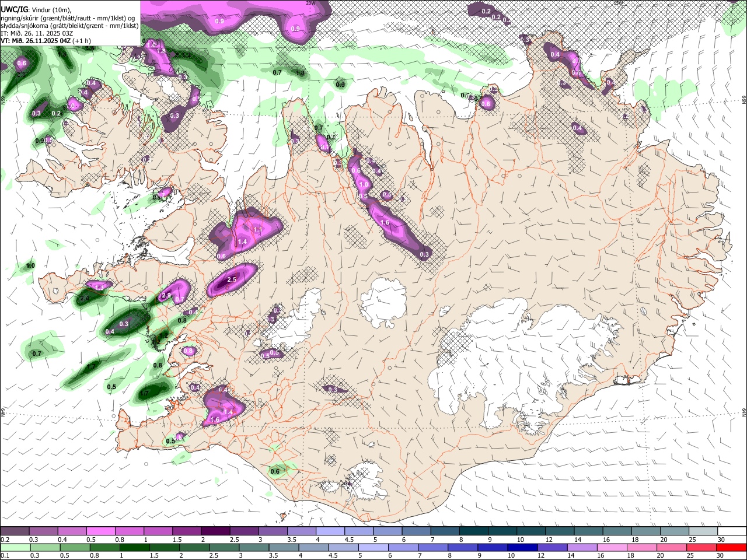
Task: Select the bright pink legend swatch starting at 0.5
Action: (100, 531)
